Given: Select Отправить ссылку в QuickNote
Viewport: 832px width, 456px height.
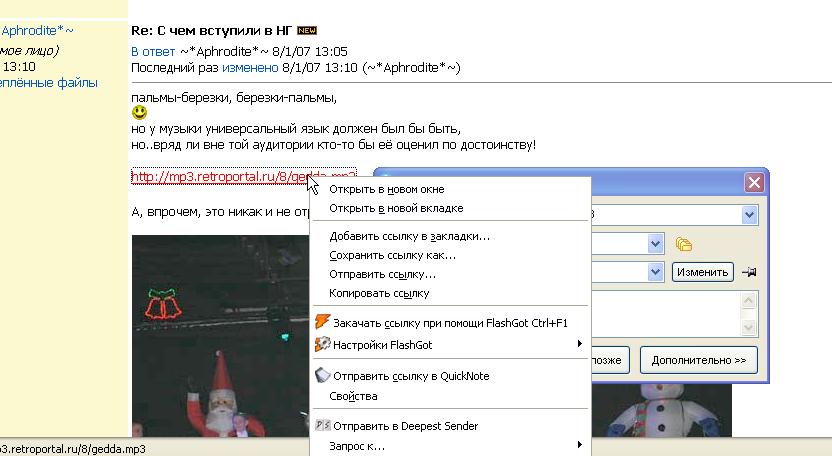Looking at the screenshot, I should point(450,376).
